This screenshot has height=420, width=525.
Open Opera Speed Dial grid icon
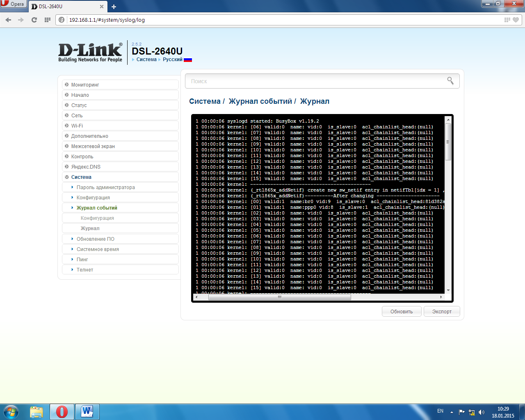48,20
